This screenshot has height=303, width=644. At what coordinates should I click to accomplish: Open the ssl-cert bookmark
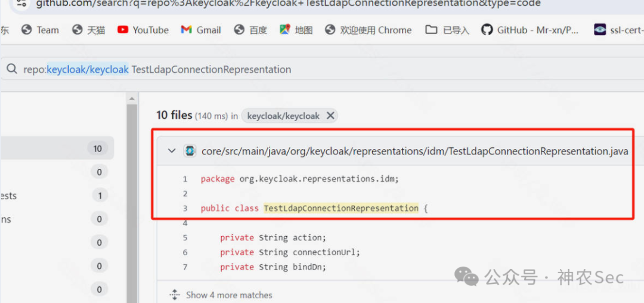tap(618, 30)
